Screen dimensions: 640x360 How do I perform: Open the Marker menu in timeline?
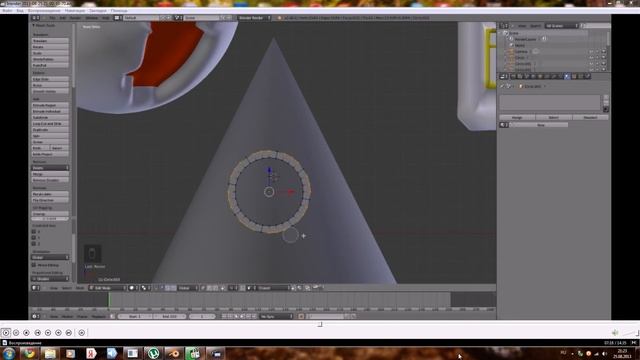(67, 316)
